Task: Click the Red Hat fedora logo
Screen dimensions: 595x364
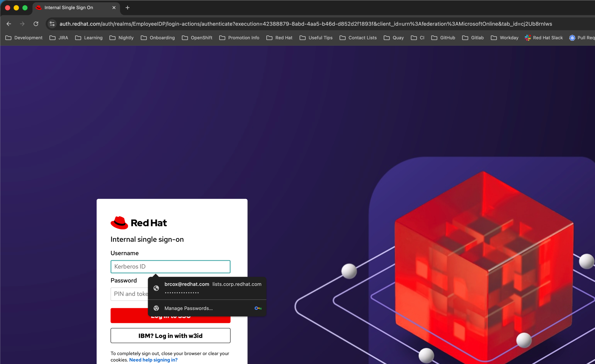Action: 119,223
